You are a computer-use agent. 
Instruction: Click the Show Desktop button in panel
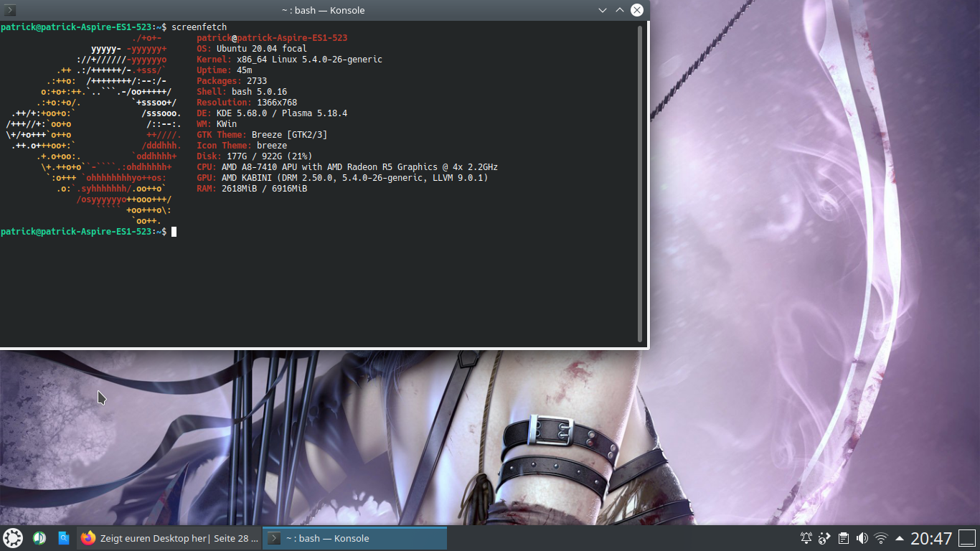click(968, 538)
